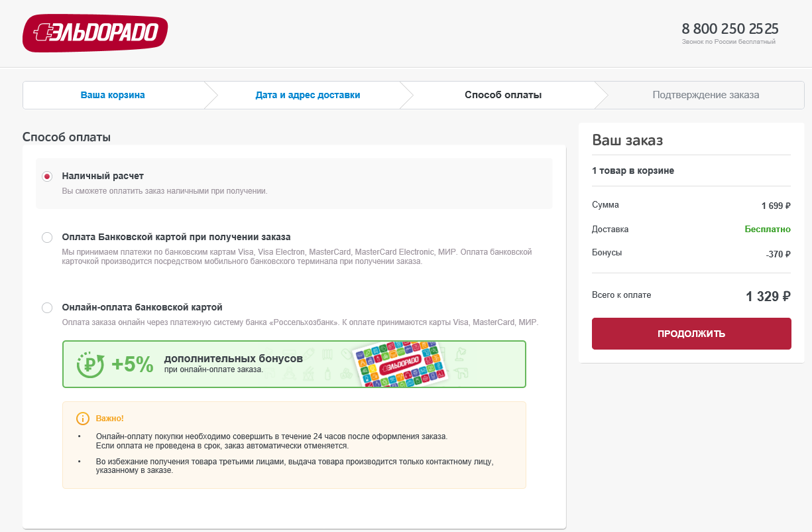Click the Бесплатно delivery label
This screenshot has width=812, height=532.
[x=768, y=229]
